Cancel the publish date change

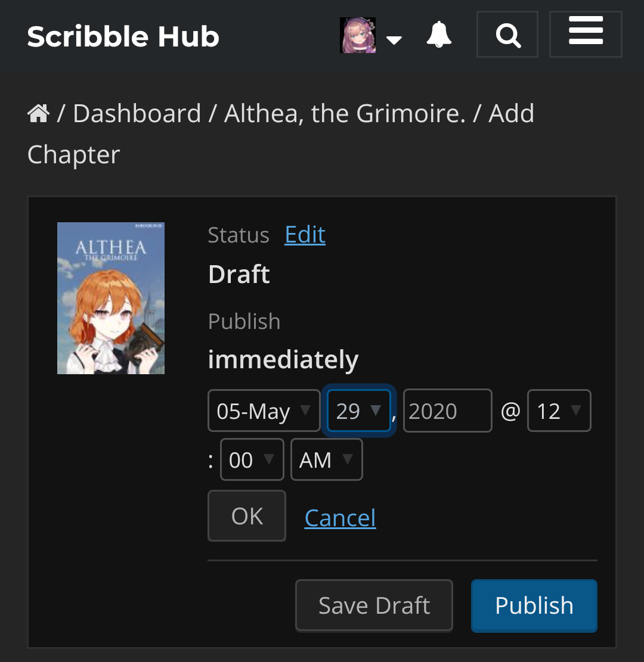340,518
